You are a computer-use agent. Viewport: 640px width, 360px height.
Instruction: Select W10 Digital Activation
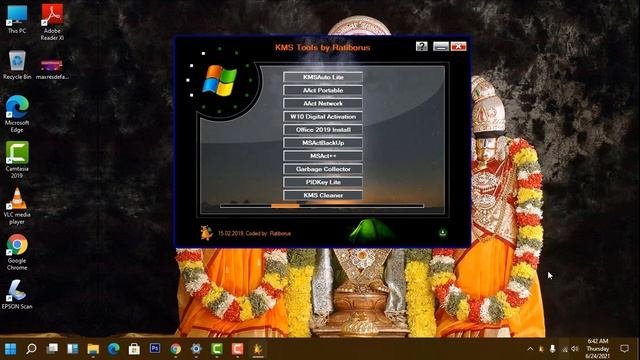[323, 116]
